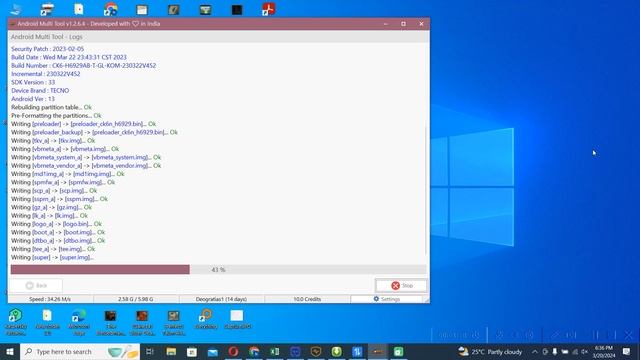This screenshot has width=640, height=360.
Task: Open the printer shortcut desktop icon
Action: pyautogui.click(x=47, y=9)
